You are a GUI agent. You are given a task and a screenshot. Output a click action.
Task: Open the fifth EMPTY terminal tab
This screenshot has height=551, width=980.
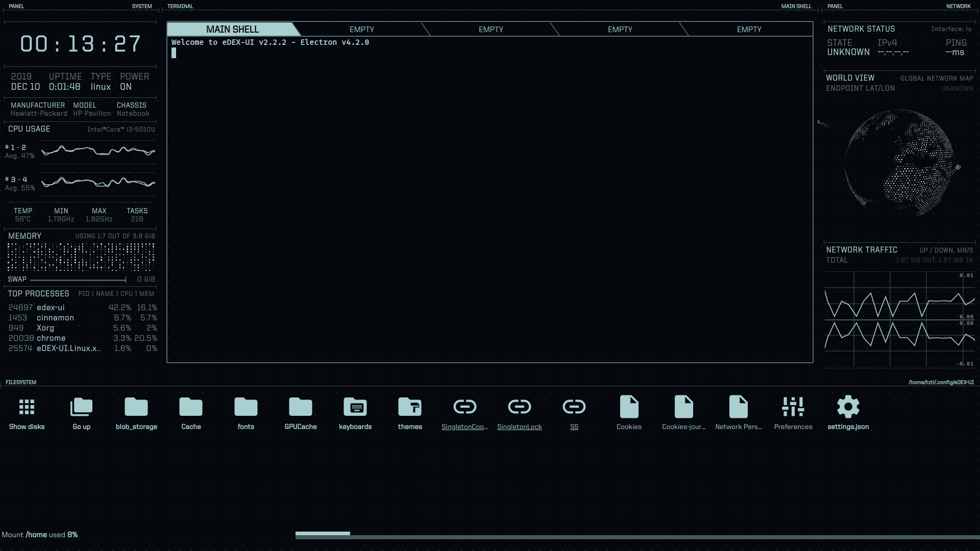point(749,29)
